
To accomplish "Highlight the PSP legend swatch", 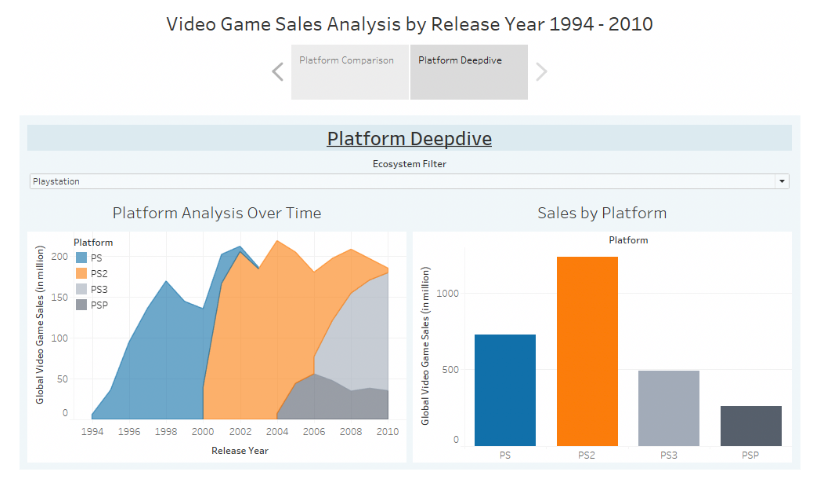I will pos(82,305).
